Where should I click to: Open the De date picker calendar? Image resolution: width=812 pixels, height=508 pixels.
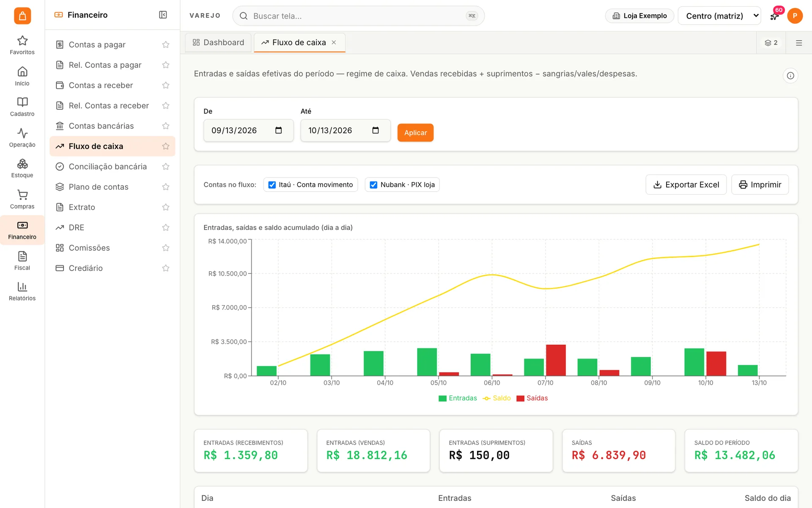278,130
